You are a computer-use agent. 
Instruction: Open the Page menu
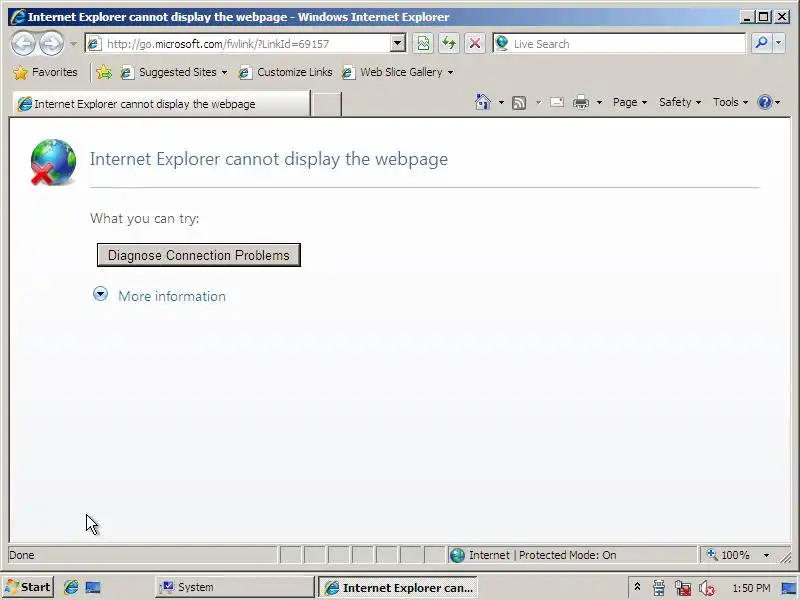click(630, 102)
